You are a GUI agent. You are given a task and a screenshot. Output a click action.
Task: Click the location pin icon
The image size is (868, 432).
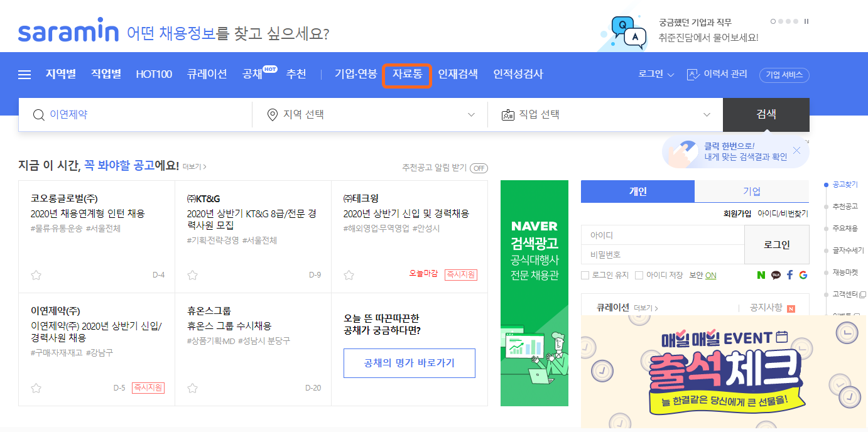pyautogui.click(x=273, y=115)
